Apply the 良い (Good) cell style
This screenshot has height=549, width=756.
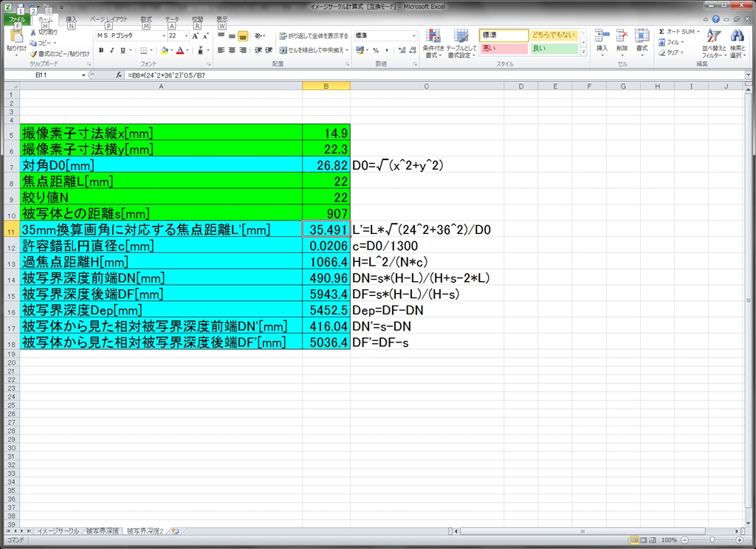click(x=554, y=49)
